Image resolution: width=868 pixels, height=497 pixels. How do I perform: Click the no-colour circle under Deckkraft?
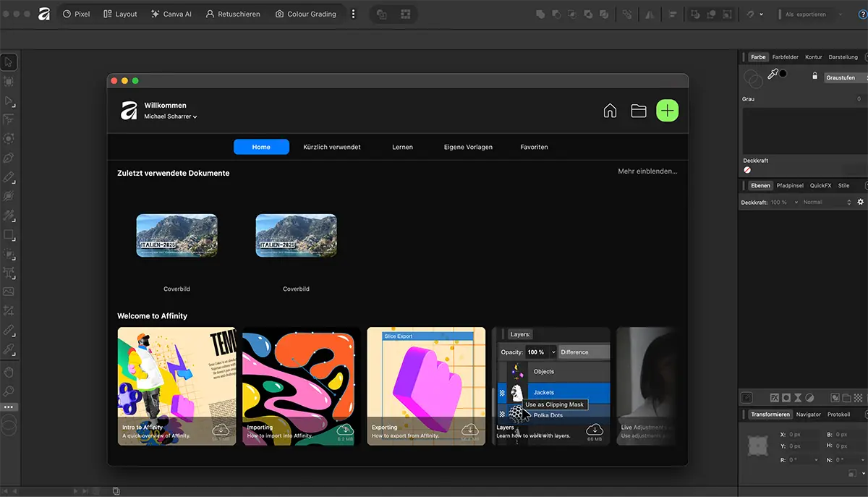tap(747, 170)
